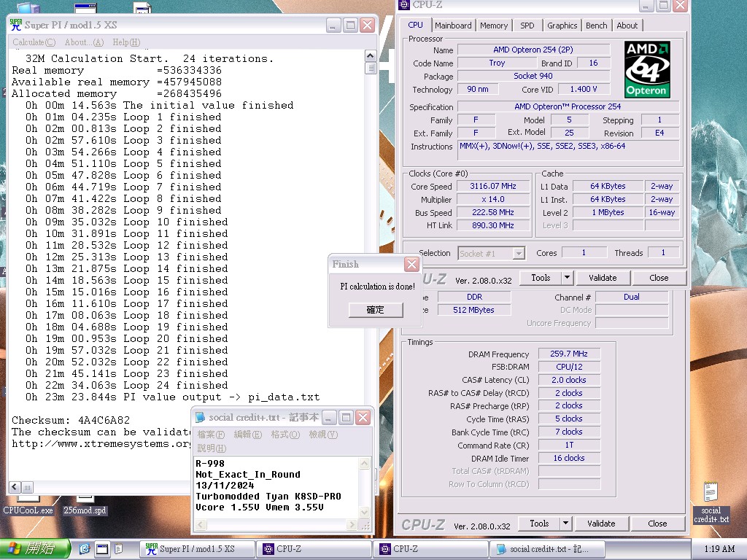
Task: Expand Tools dropdown arrow in front CPU-Z
Action: click(x=567, y=278)
